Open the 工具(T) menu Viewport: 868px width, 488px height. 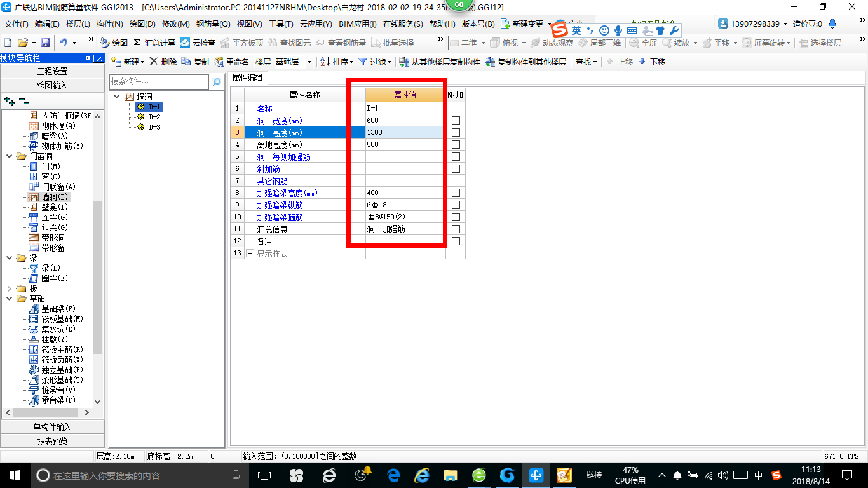(281, 24)
